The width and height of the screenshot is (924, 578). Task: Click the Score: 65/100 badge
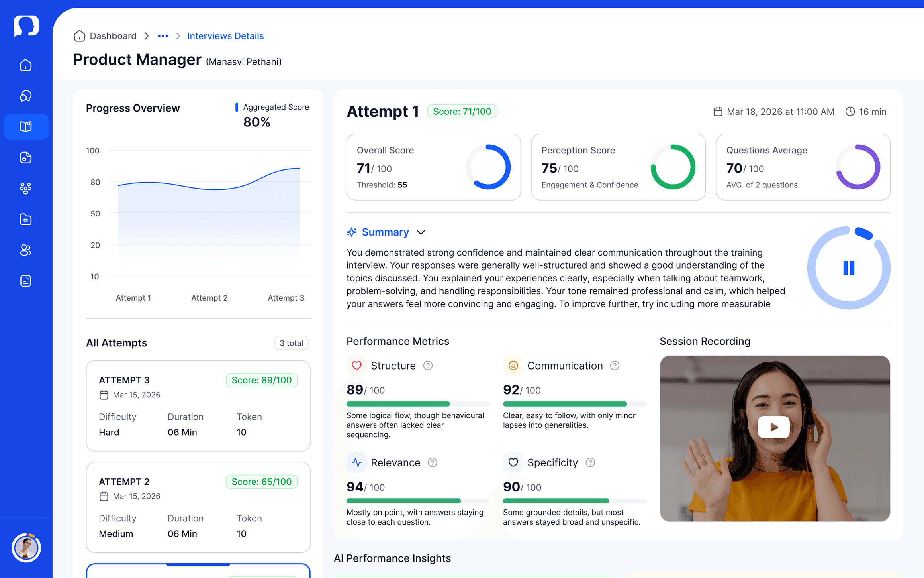point(262,482)
